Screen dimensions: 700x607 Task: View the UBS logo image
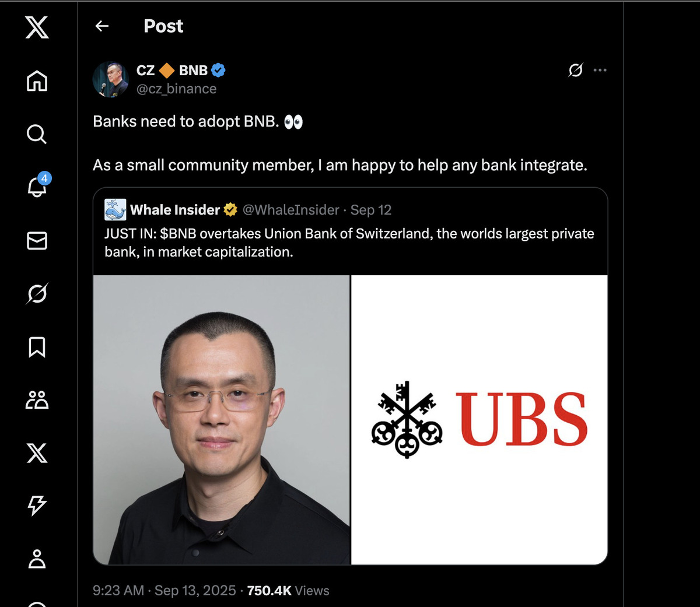480,420
